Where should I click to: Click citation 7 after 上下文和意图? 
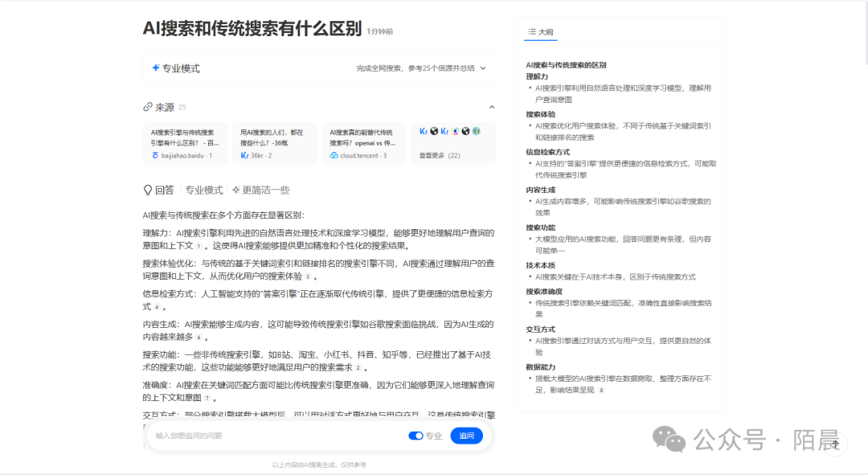pyautogui.click(x=207, y=398)
